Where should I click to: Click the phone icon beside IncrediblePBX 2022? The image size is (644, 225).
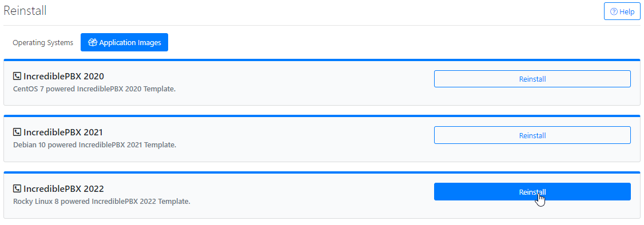coord(17,188)
